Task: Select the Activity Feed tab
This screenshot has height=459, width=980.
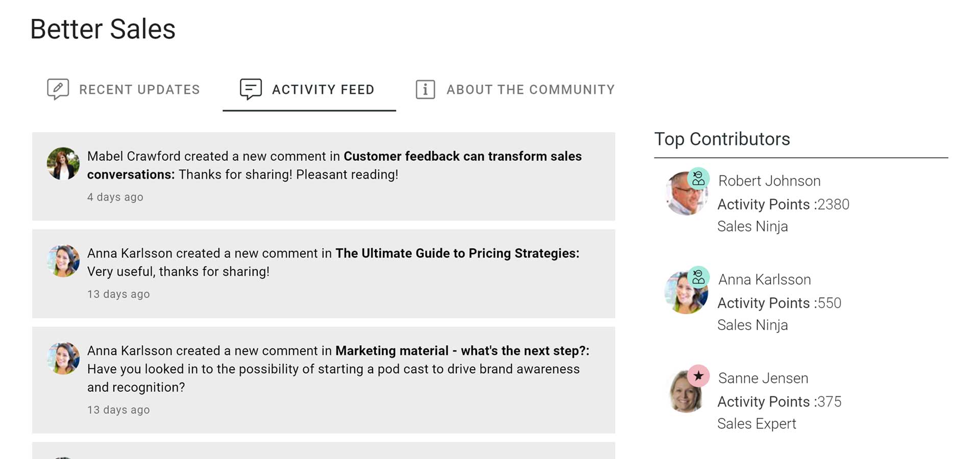Action: click(309, 90)
